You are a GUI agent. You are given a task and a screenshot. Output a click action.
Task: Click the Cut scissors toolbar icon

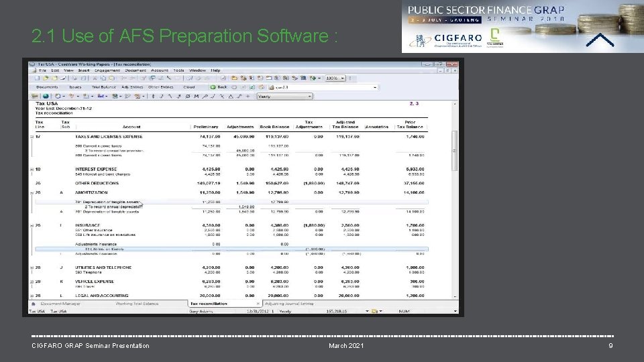[95, 78]
